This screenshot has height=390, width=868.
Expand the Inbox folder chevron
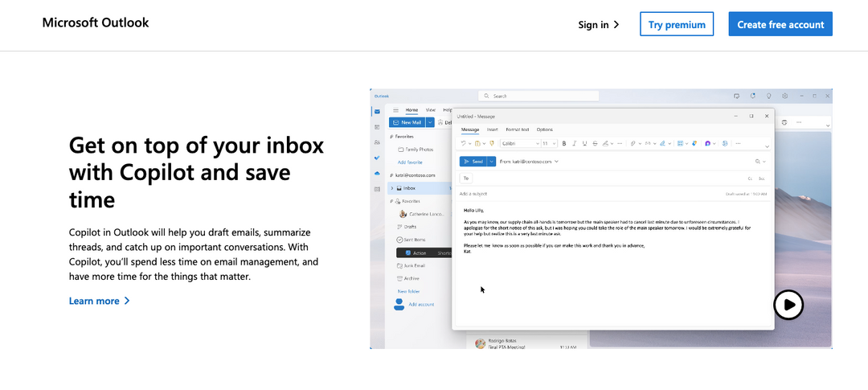point(392,188)
